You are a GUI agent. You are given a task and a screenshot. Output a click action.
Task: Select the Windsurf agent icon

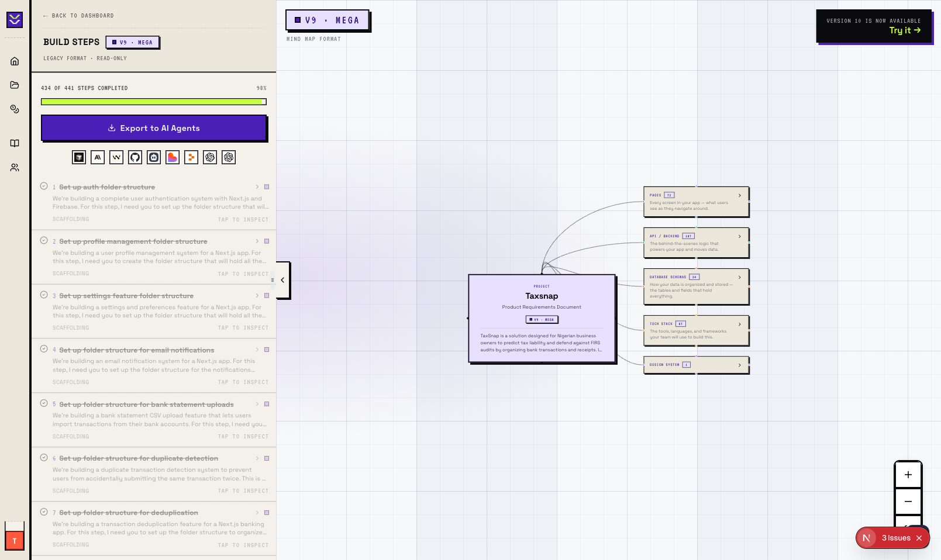click(x=116, y=157)
